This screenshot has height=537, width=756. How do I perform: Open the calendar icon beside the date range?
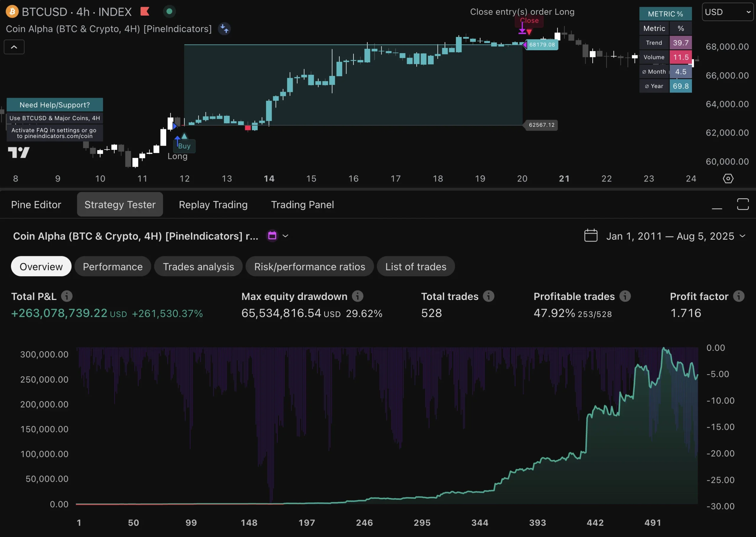pos(591,236)
